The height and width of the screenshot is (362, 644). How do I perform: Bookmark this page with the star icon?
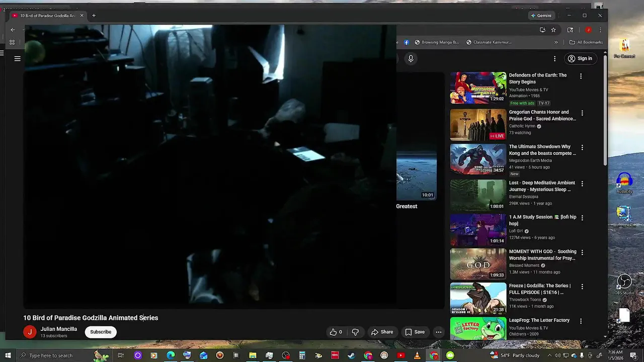[553, 30]
